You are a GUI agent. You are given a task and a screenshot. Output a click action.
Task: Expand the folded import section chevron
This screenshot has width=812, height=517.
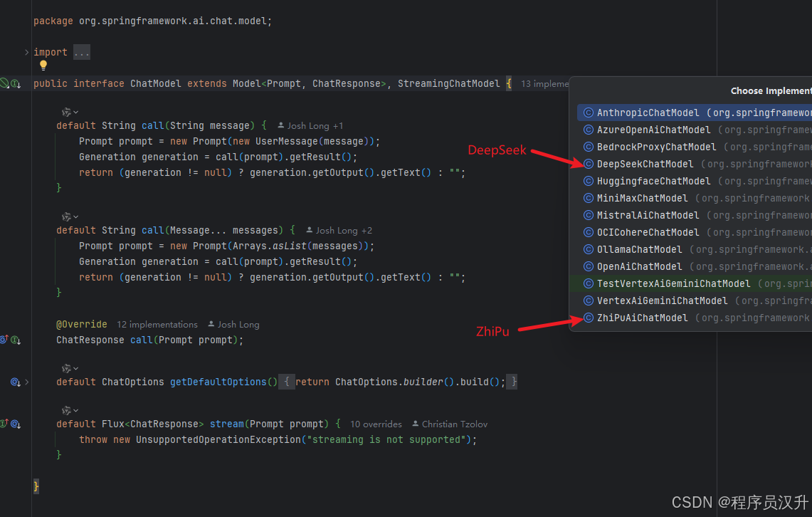26,52
